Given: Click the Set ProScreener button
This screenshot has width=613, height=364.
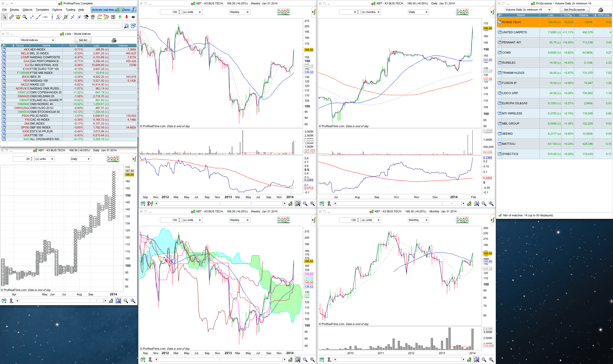Looking at the screenshot, I should click(x=574, y=10).
